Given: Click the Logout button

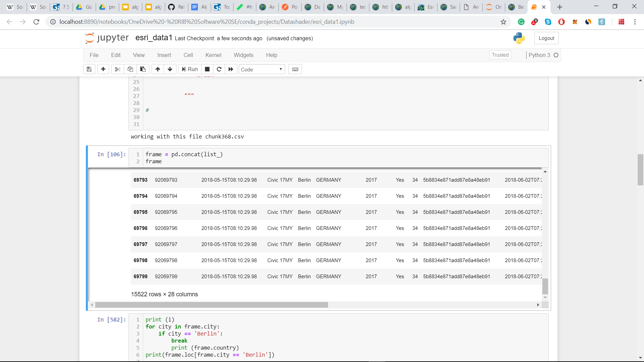Looking at the screenshot, I should point(546,38).
